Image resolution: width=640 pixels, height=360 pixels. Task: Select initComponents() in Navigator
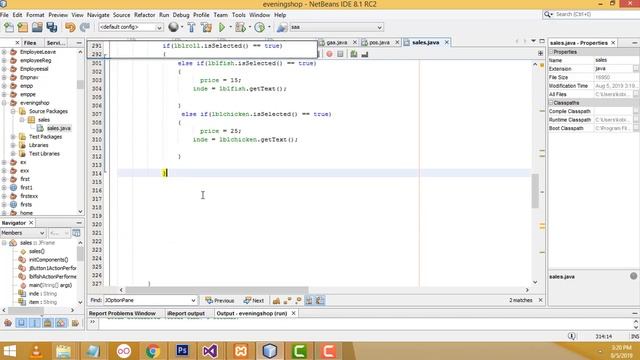pos(48,260)
